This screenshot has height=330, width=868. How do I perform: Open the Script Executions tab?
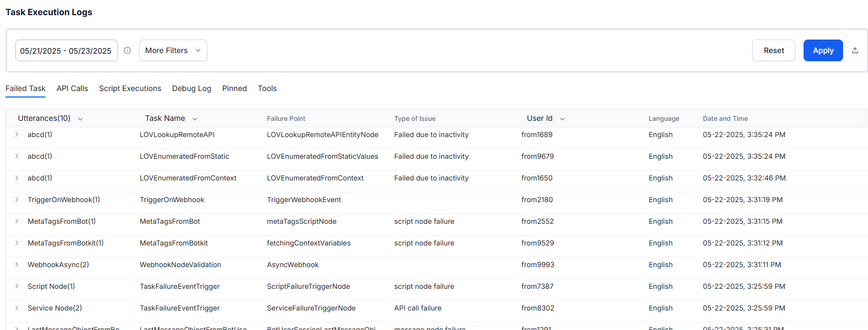coord(130,88)
